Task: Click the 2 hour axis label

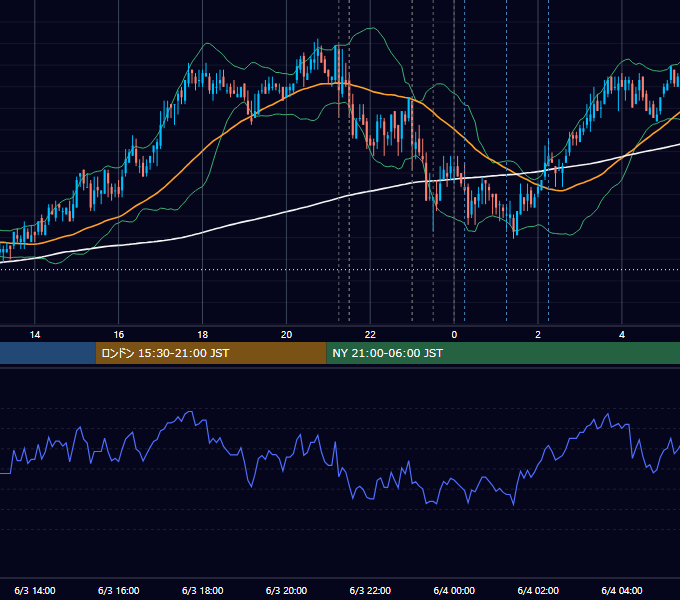Action: [538, 335]
